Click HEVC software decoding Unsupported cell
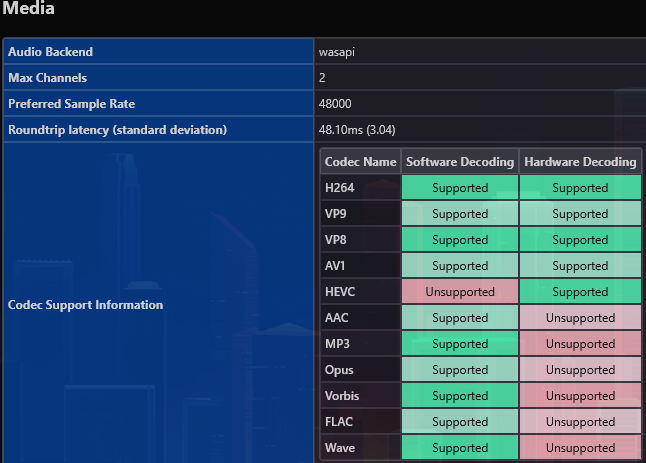Image resolution: width=646 pixels, height=463 pixels. point(460,292)
